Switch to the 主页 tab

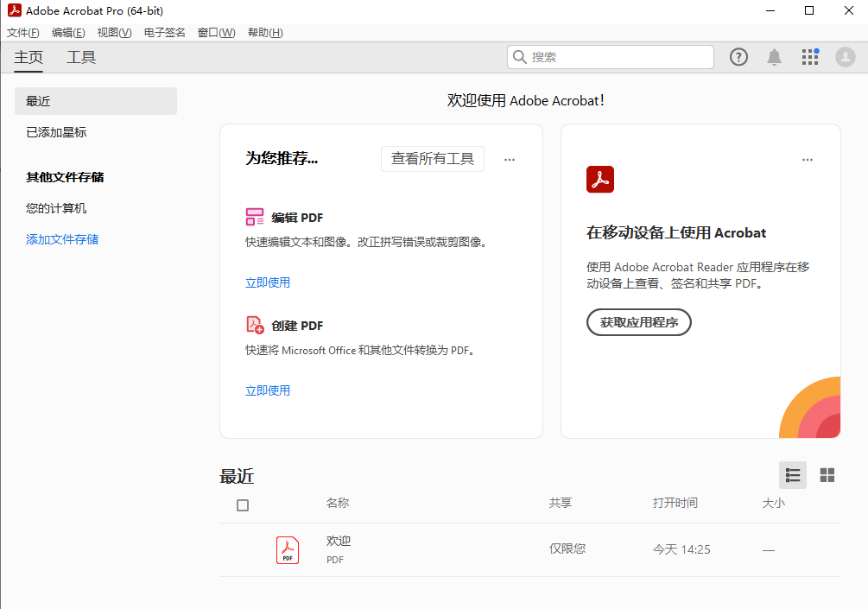[29, 57]
